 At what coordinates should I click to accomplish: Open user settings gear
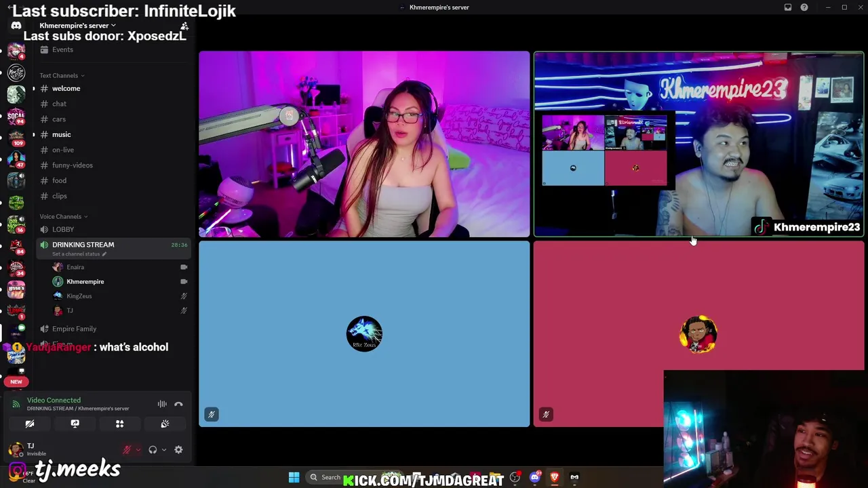pyautogui.click(x=178, y=449)
